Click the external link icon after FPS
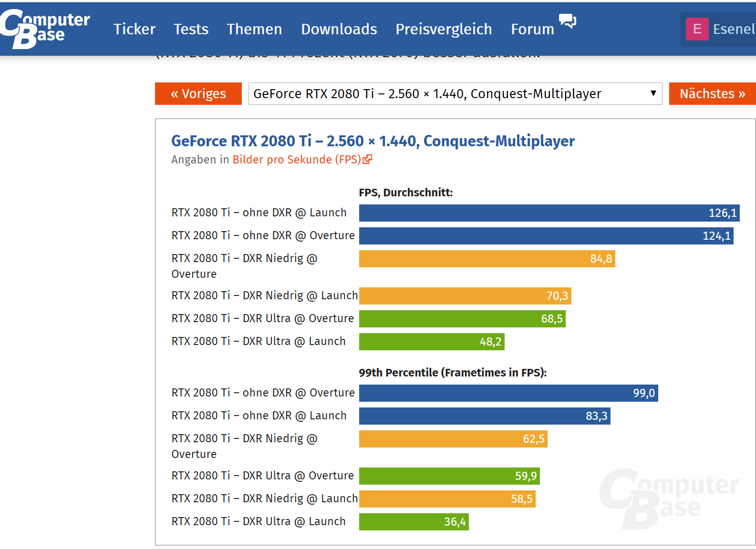Screen dimensions: 756x549 point(367,160)
